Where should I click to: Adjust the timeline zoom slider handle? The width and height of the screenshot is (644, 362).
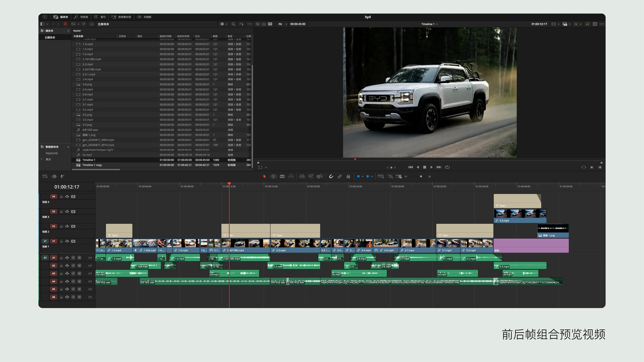pos(421,176)
